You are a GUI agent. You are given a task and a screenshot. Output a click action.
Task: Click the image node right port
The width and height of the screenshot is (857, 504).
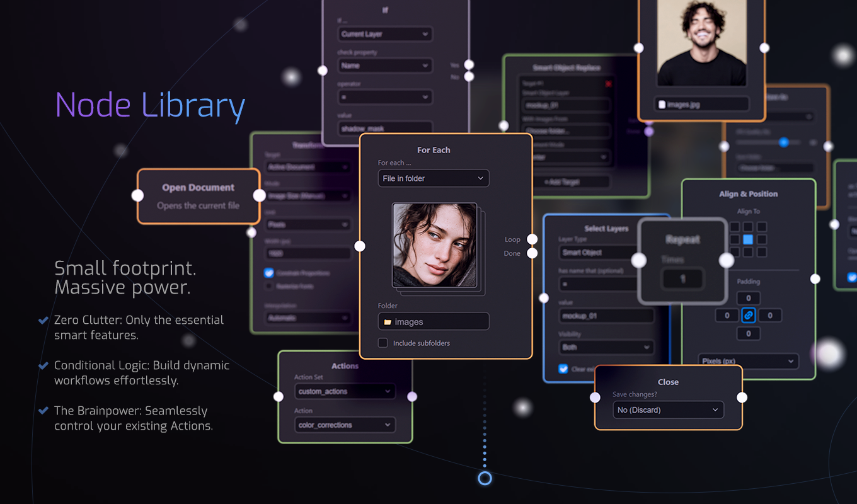pos(764,48)
